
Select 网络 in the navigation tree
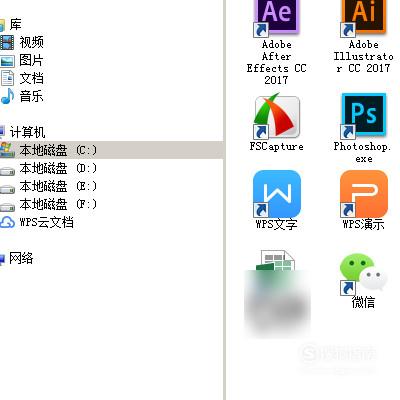coord(21,258)
